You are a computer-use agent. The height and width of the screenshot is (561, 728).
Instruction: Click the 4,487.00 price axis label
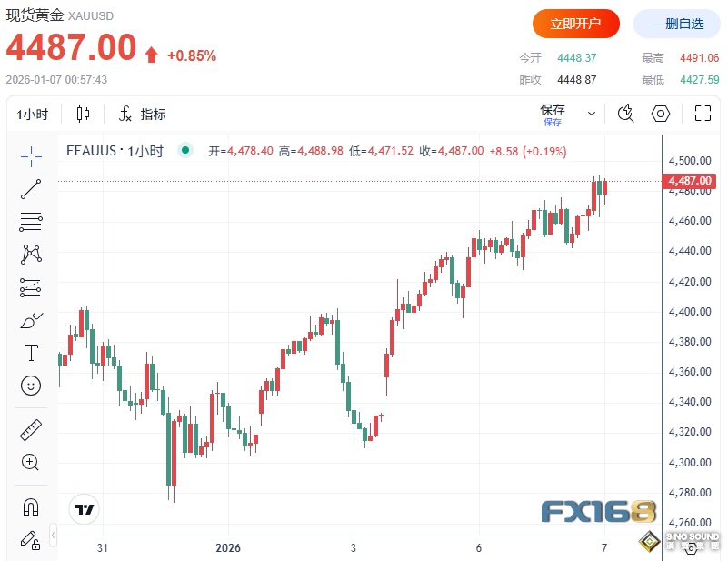tap(689, 181)
